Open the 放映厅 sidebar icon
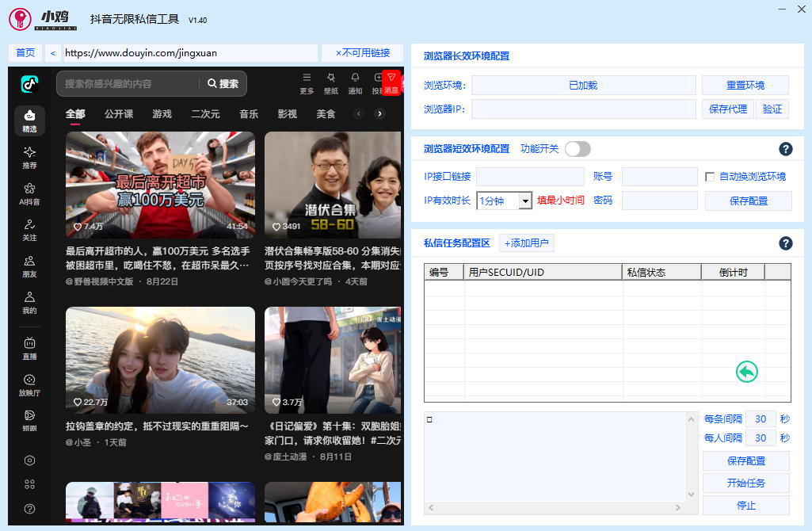Viewport: 812px width, 531px height. pos(29,385)
